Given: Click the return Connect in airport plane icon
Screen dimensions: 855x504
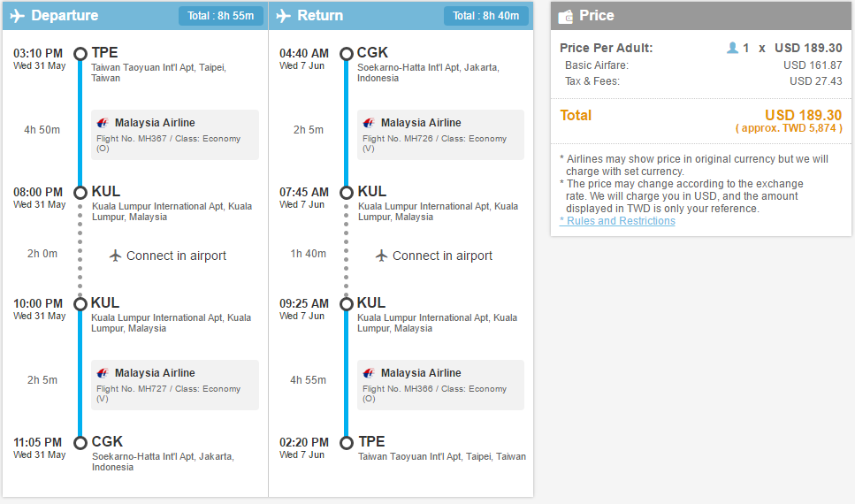Looking at the screenshot, I should pyautogui.click(x=381, y=256).
